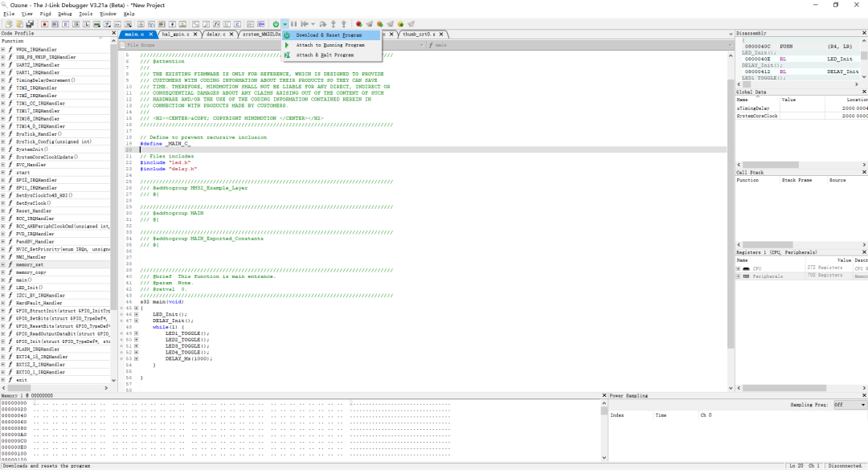Viewport: 868px width, 470px height.
Task: Click the red-dot Breakpoints window toolbar icon
Action: click(45, 24)
